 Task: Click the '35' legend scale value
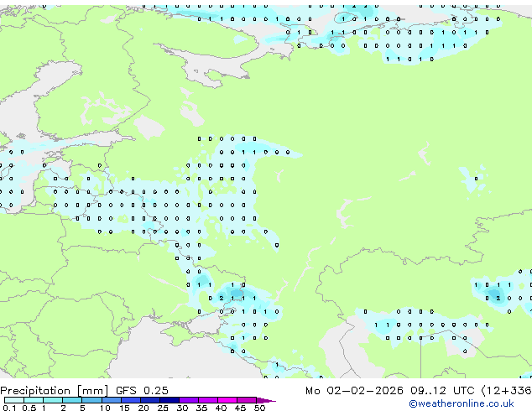click(201, 408)
